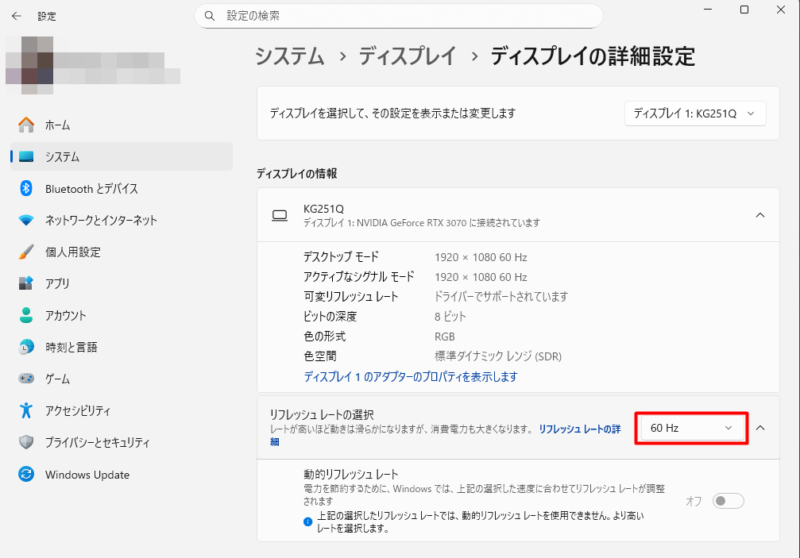Open ネットワークとインターネット settings
The image size is (800, 558).
click(x=121, y=220)
